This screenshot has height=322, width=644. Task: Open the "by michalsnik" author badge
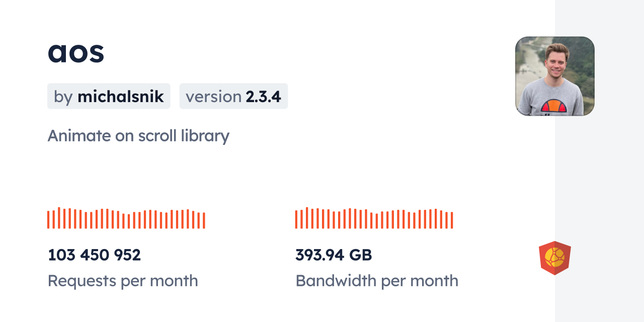point(109,96)
